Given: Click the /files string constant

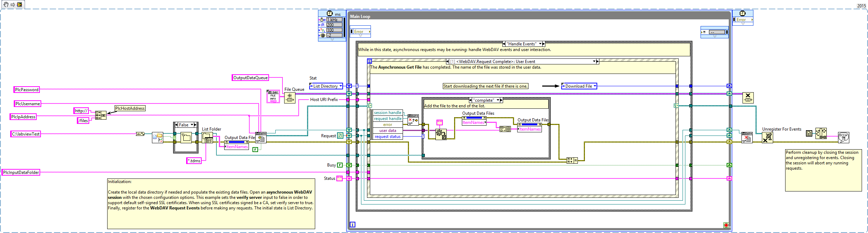Looking at the screenshot, I should click(83, 121).
